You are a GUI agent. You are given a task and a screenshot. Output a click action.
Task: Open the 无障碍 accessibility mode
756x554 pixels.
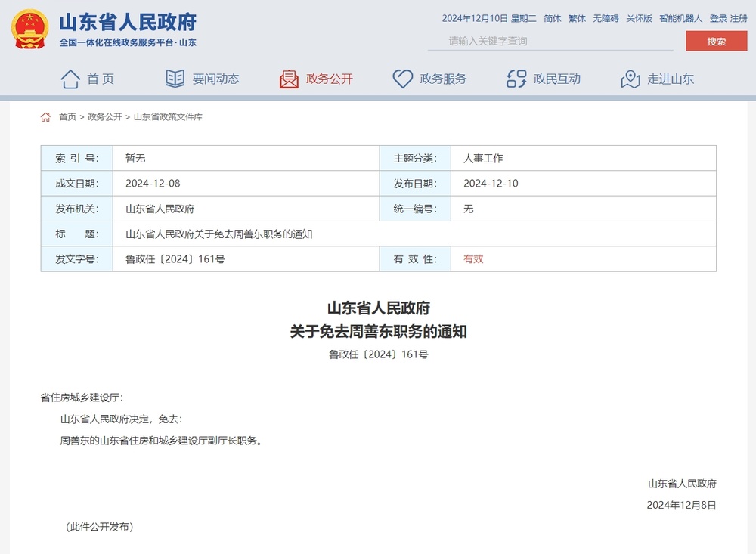606,18
